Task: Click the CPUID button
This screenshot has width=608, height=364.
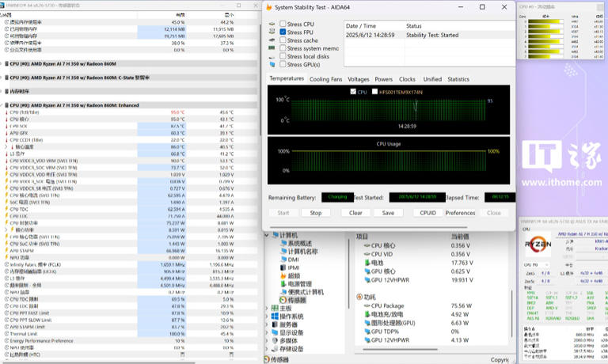Action: coord(427,213)
